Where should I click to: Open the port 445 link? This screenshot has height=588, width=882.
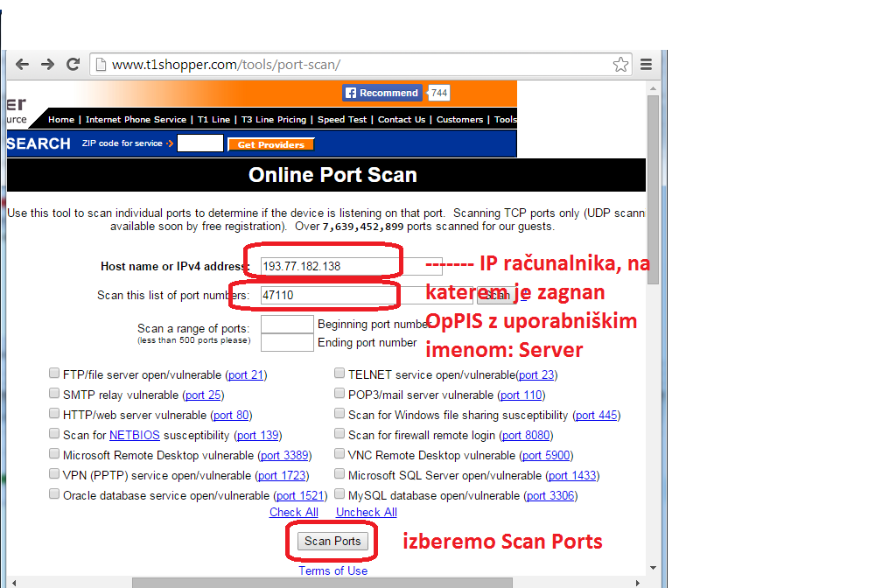pos(597,416)
